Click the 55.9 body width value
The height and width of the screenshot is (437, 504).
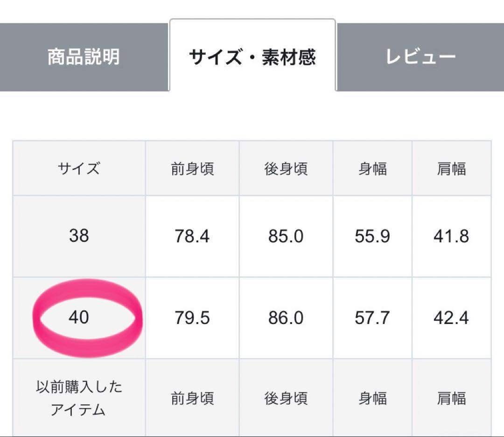[372, 236]
